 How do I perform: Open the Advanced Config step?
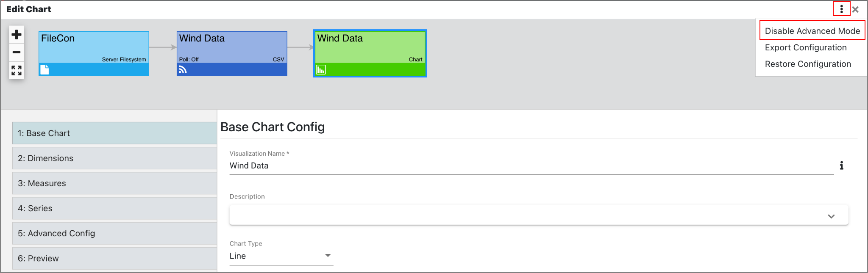114,233
